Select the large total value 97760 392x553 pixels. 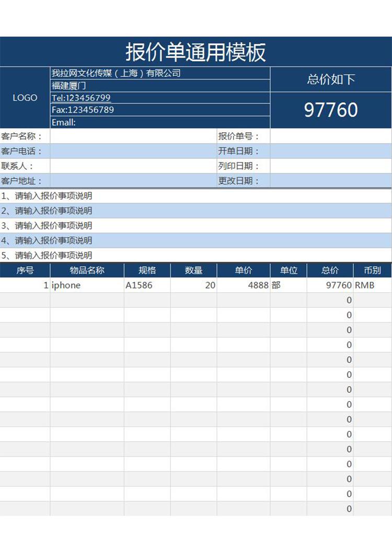pos(331,110)
